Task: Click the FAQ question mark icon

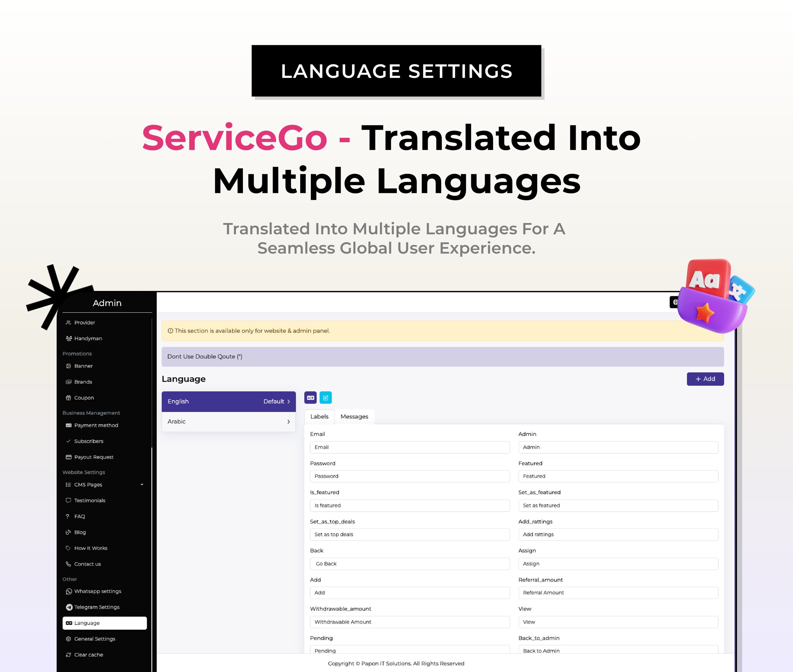Action: 68,516
